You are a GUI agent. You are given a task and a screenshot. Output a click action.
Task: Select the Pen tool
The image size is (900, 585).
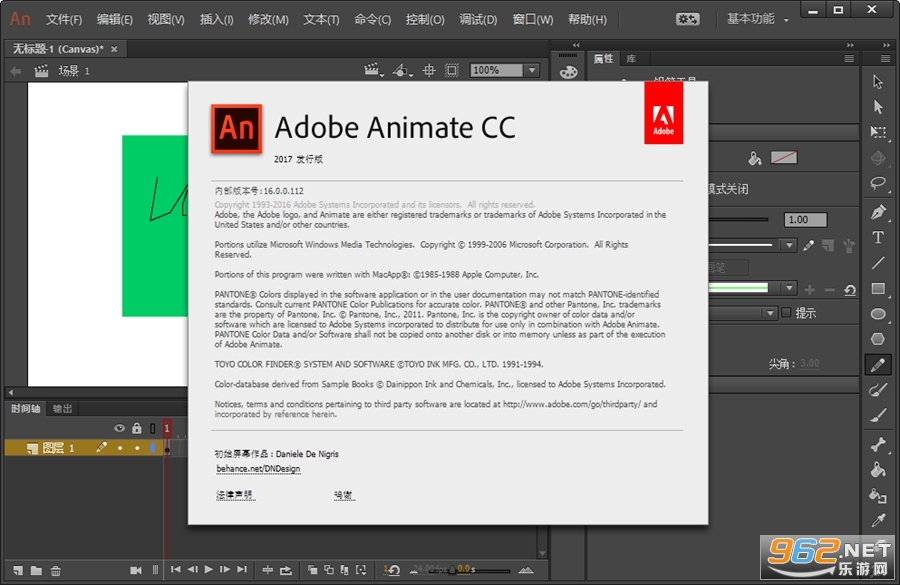click(x=878, y=212)
